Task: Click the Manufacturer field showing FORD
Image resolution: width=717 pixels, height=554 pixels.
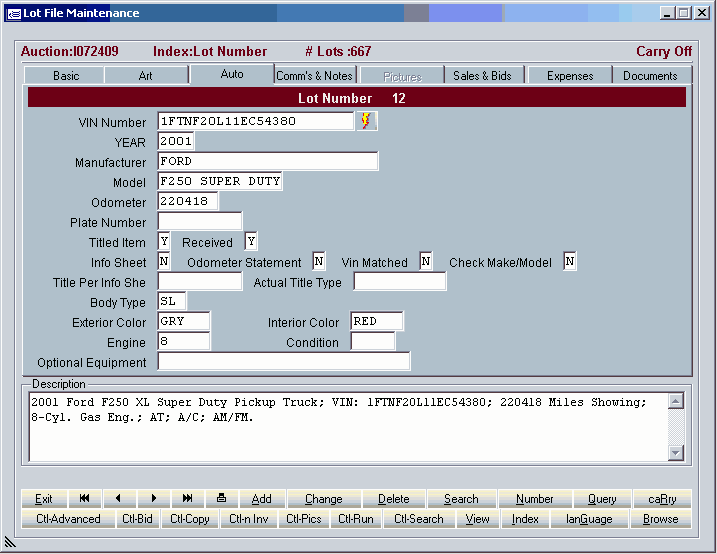Action: point(268,161)
